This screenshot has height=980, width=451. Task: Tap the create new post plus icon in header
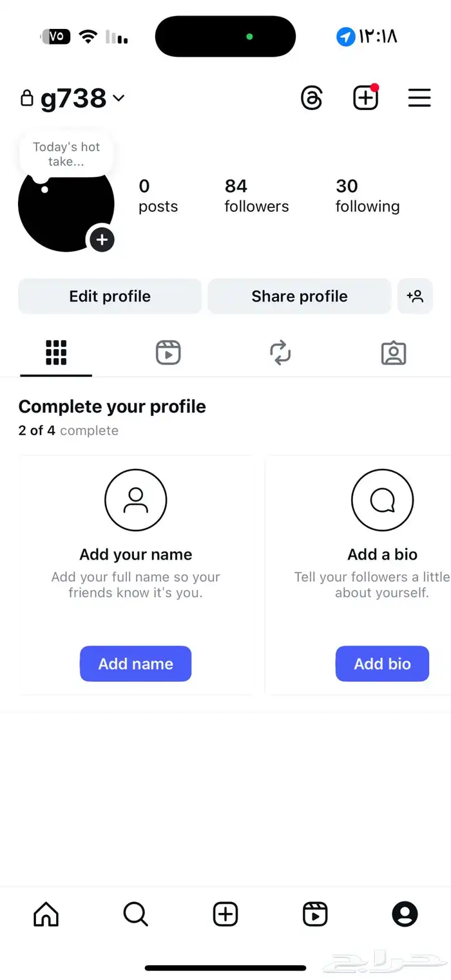pos(365,99)
